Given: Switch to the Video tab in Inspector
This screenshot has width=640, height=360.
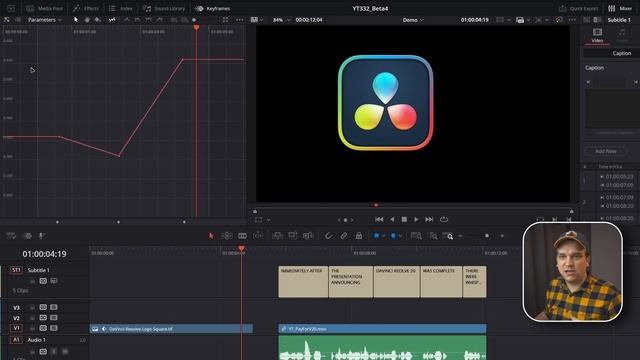Looking at the screenshot, I should pos(597,35).
